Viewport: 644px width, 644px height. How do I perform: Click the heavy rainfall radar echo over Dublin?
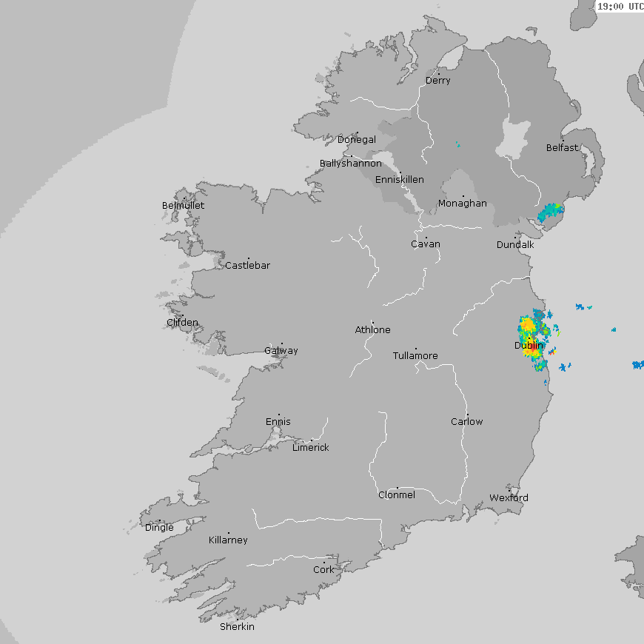click(x=533, y=339)
